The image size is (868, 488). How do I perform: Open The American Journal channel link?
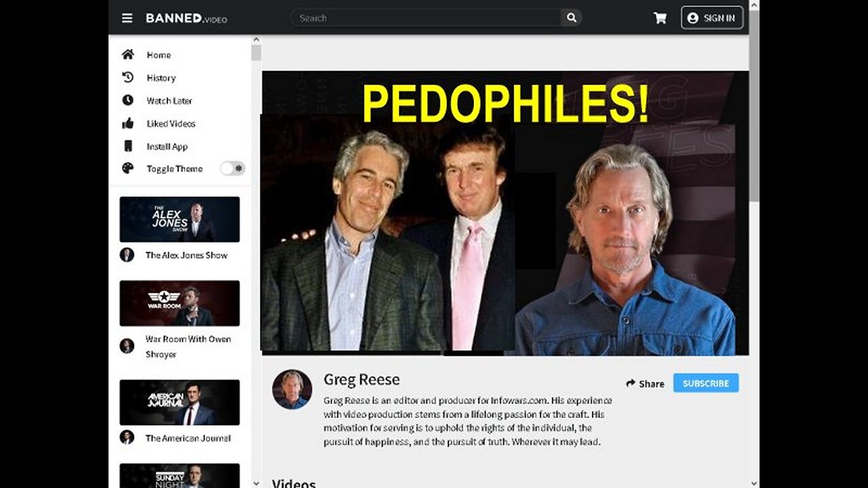coord(188,438)
